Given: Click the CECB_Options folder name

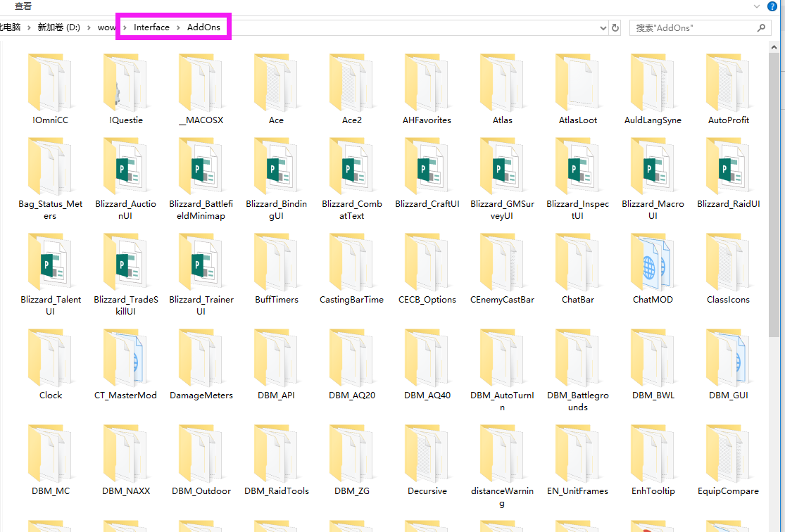Looking at the screenshot, I should click(x=427, y=300).
